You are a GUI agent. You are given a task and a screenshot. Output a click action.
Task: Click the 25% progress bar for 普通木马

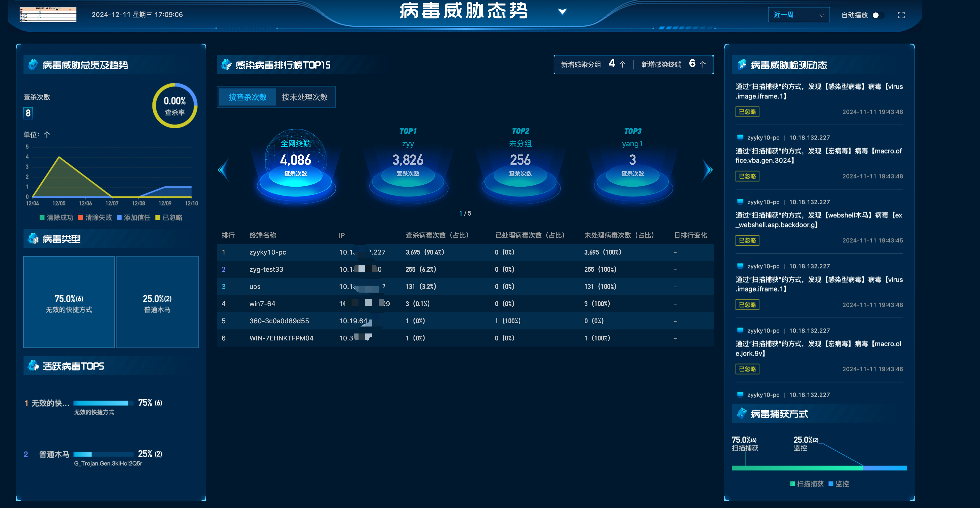(103, 454)
